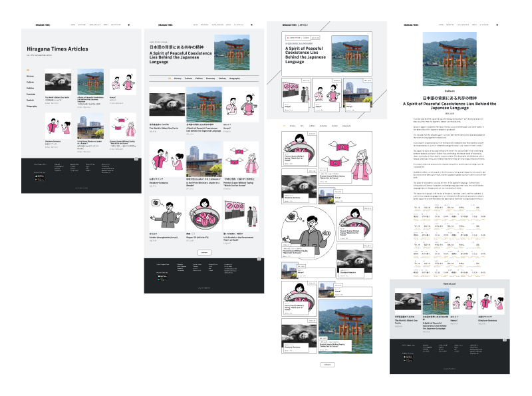Open man with thought bubble card on listing page
Viewport: 532px width, 396px height.
[x=168, y=214]
